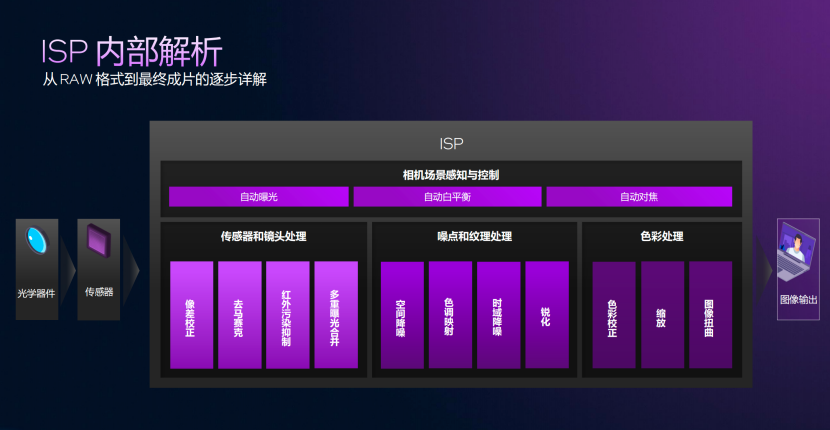Click the 缩放 block

tap(662, 315)
